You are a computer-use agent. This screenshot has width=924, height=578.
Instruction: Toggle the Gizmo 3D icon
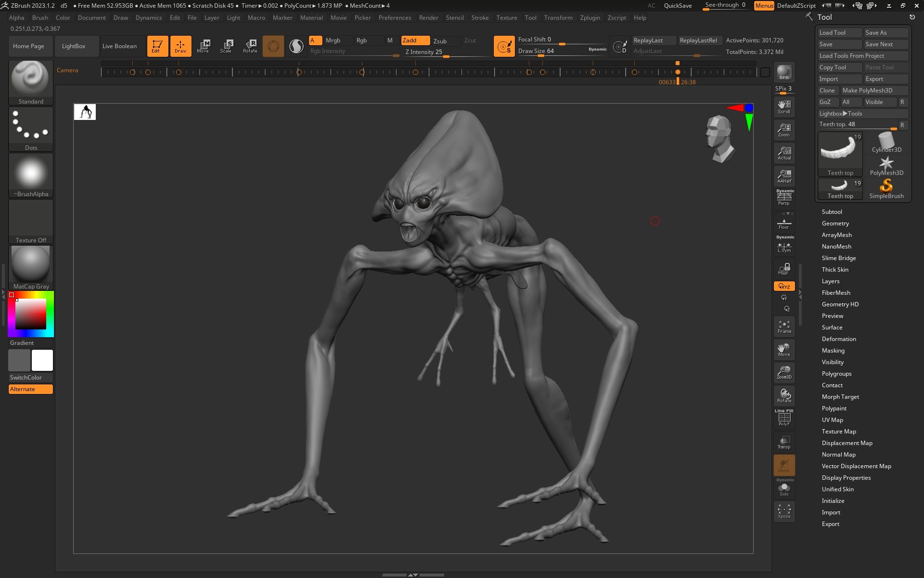click(273, 46)
